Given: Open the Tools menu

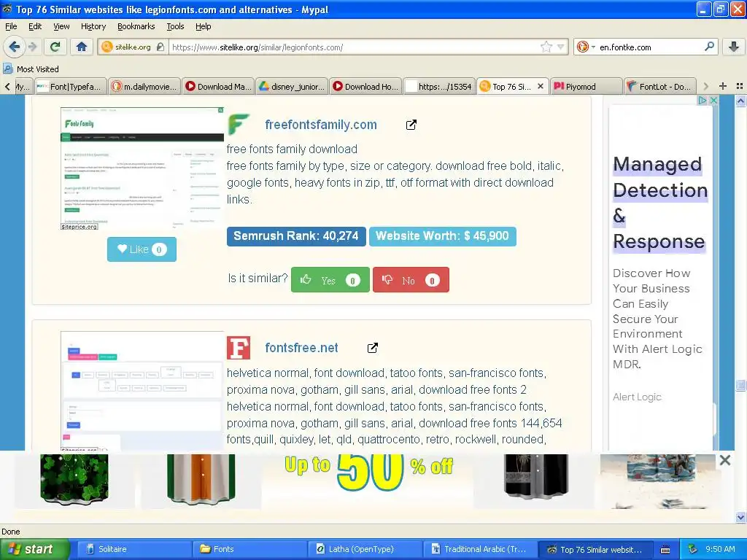Looking at the screenshot, I should [x=175, y=26].
